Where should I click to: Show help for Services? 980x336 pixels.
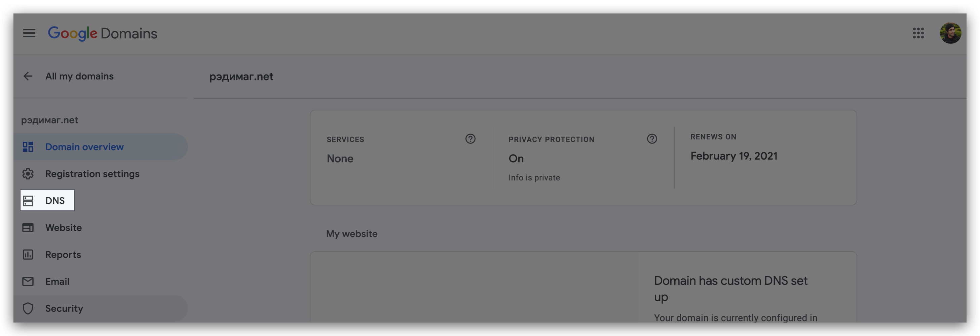470,139
